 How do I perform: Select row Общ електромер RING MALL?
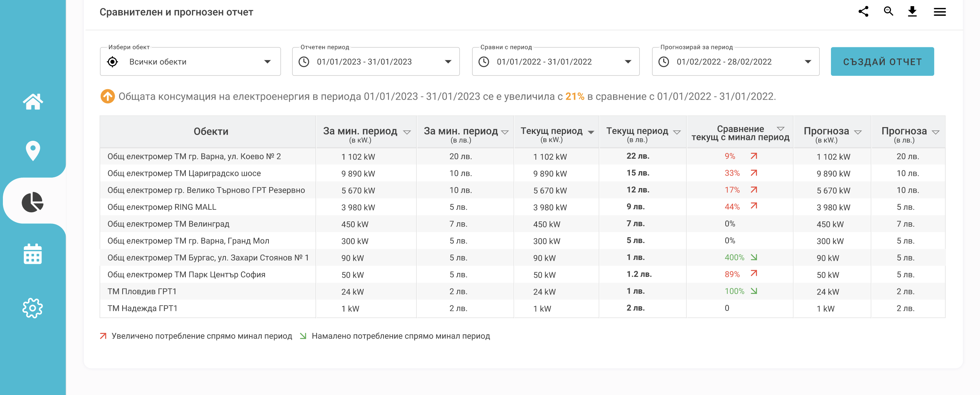[522, 207]
